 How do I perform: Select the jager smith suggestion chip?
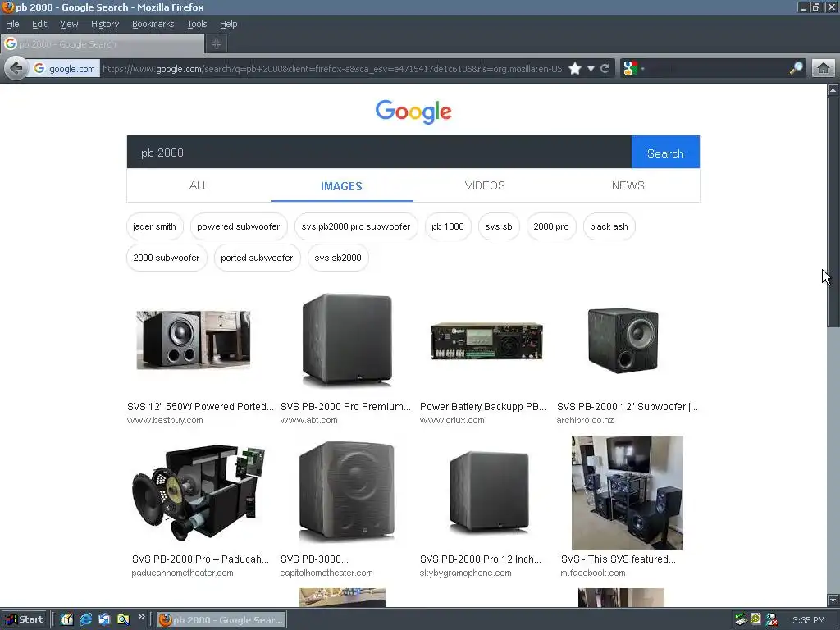tap(155, 226)
